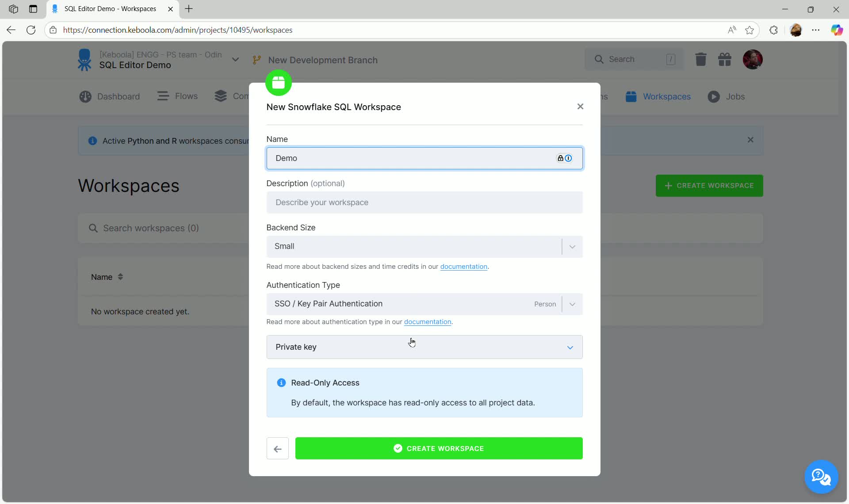Viewport: 849px width, 504px height.
Task: Dismiss the Active Python and R workspaces banner
Action: [x=750, y=140]
